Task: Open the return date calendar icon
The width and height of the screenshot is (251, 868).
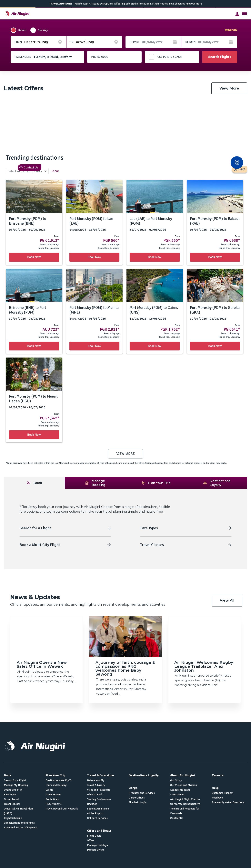Action: pos(231,42)
